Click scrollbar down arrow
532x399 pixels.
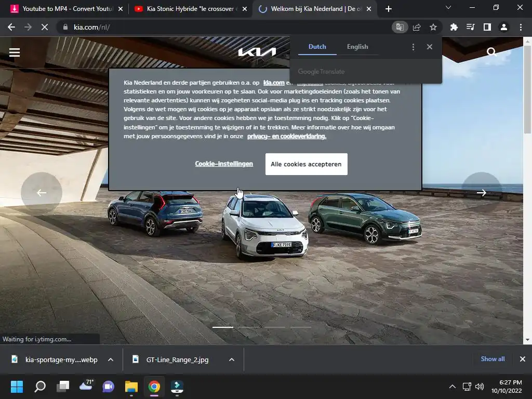point(527,340)
